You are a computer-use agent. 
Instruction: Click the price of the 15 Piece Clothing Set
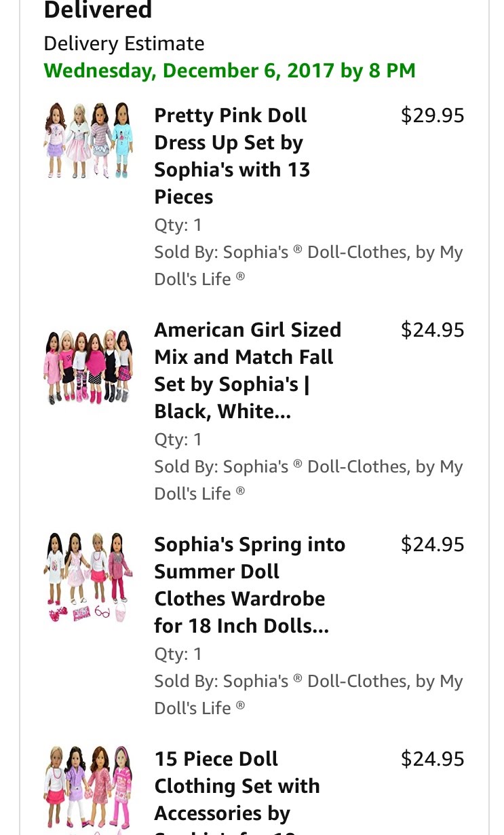pos(432,759)
